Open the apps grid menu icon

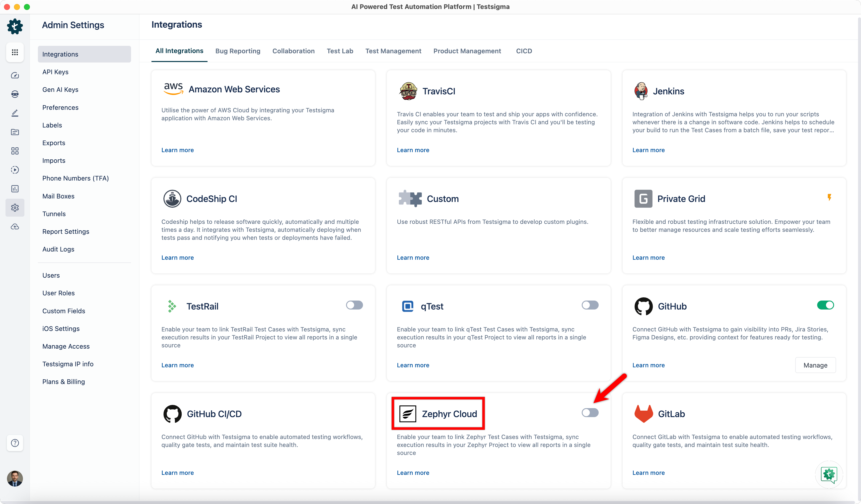click(15, 52)
